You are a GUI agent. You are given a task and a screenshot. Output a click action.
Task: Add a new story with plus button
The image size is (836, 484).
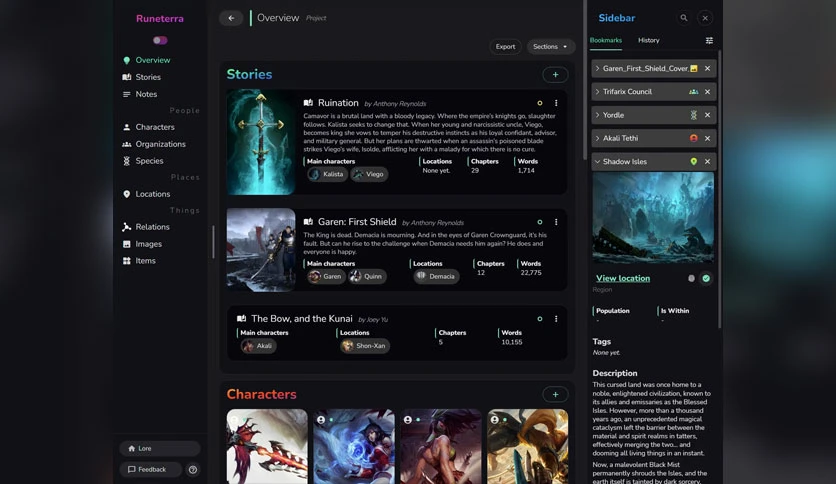[555, 75]
